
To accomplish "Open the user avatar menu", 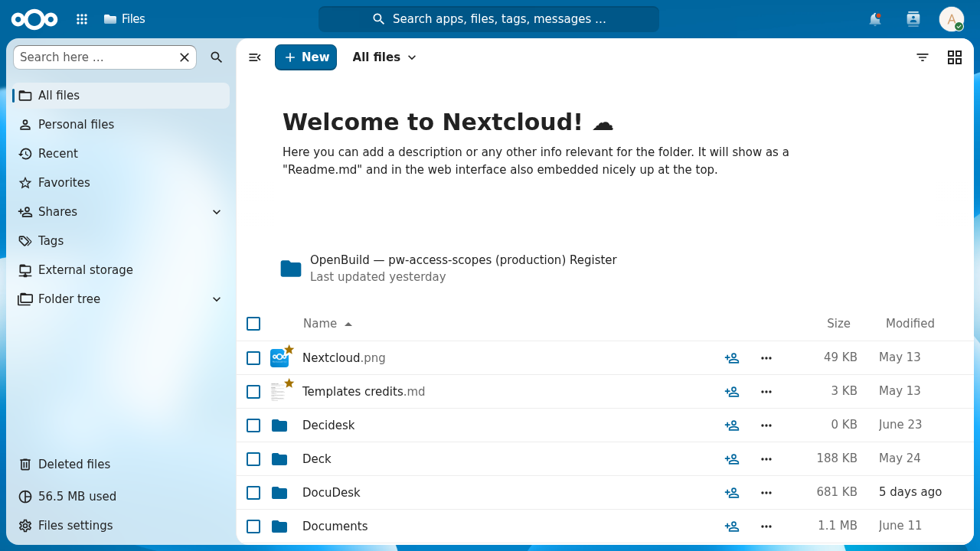I will click(952, 19).
